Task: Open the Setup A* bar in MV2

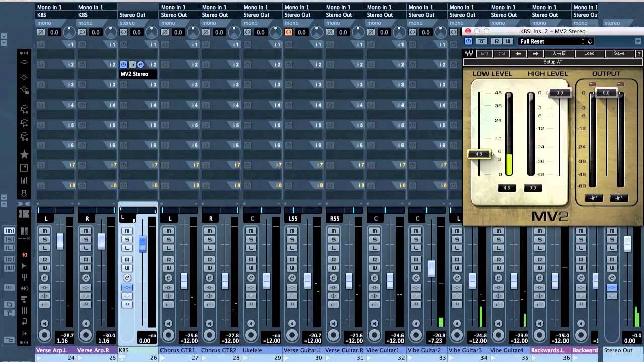Action: [x=553, y=62]
